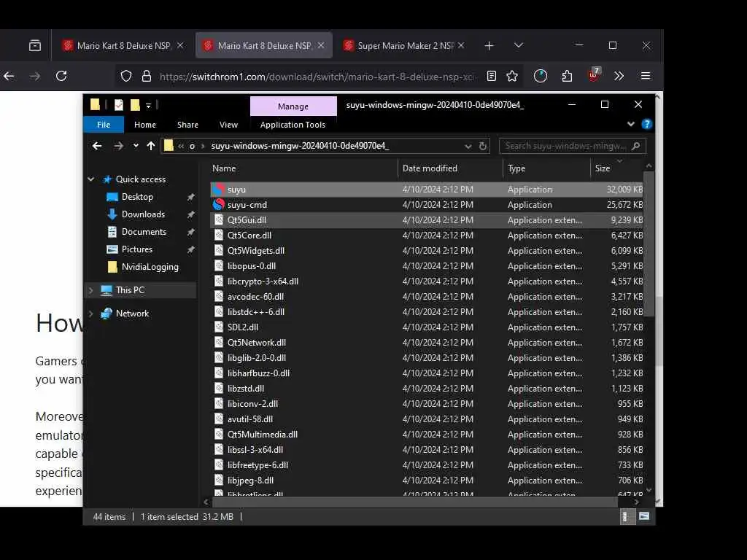This screenshot has width=747, height=560.
Task: Click the file list vertical scrollbar
Action: 649,245
